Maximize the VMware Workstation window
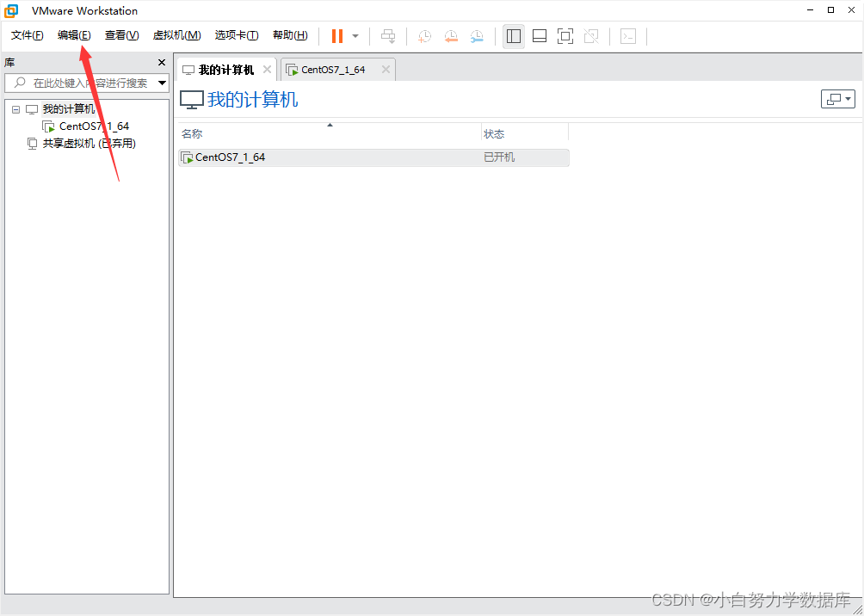Screen dimensions: 864x616 [831, 10]
